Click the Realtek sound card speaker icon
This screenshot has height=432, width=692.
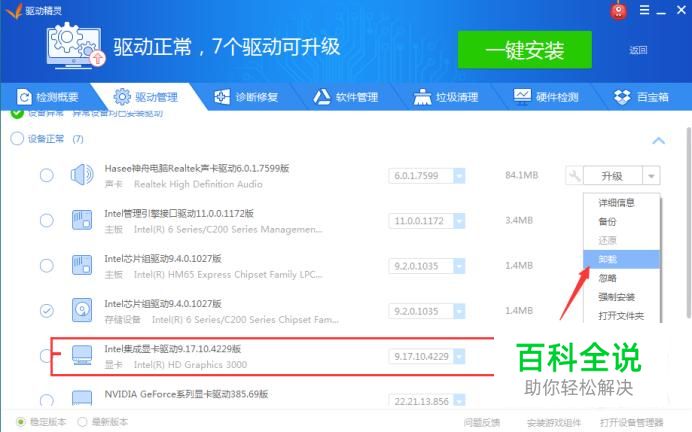click(x=82, y=175)
